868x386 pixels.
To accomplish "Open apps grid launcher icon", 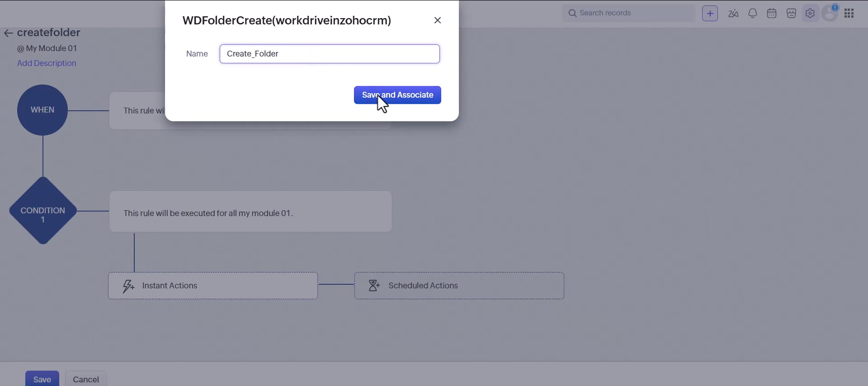I will [850, 14].
